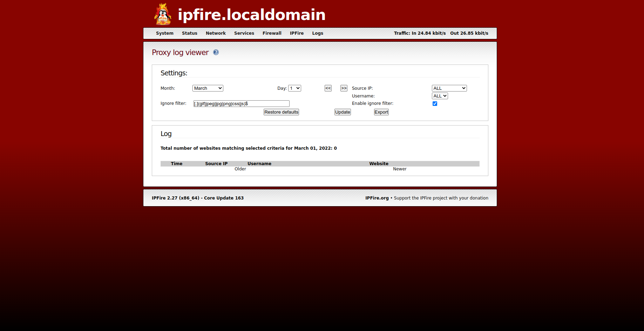Expand the Day dropdown
Screen dimensions: 644x331
point(294,88)
